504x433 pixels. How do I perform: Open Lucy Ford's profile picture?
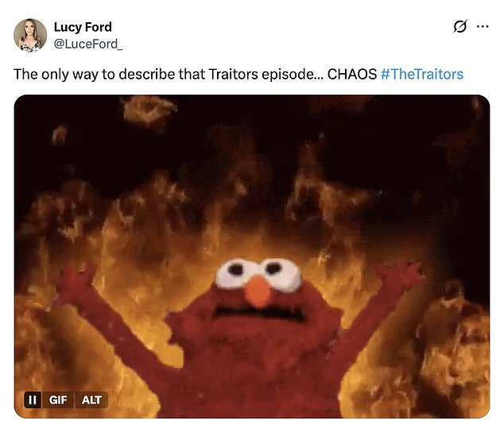[x=30, y=35]
